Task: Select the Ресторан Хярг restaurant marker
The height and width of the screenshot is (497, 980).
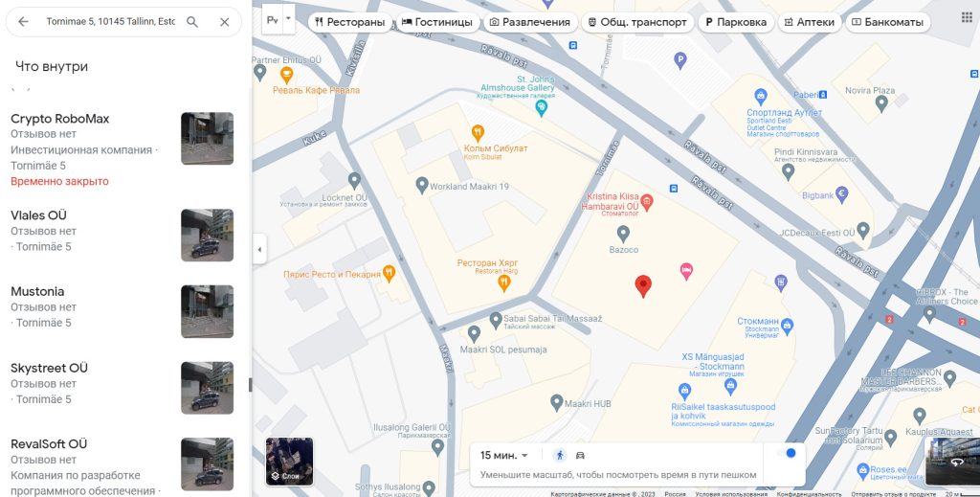Action: coord(503,283)
